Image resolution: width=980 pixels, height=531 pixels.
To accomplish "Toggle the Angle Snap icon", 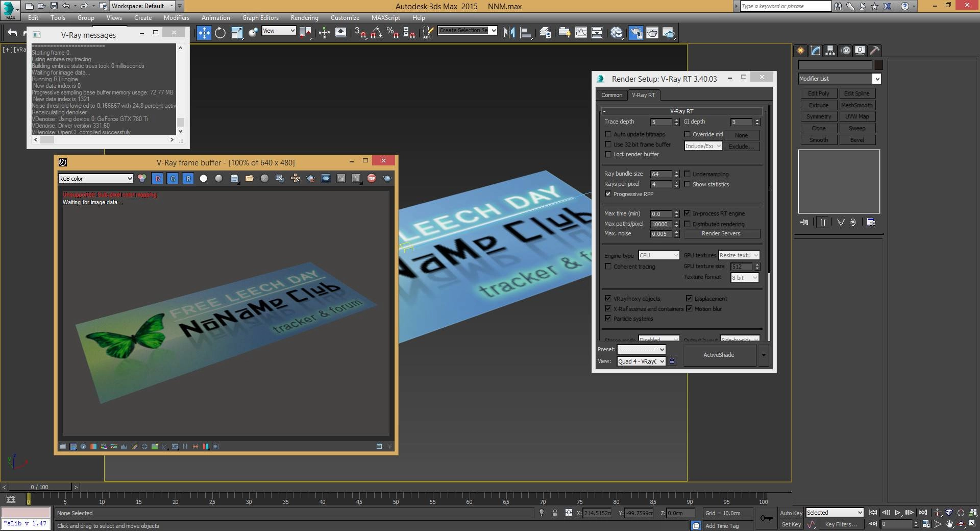I will click(376, 33).
